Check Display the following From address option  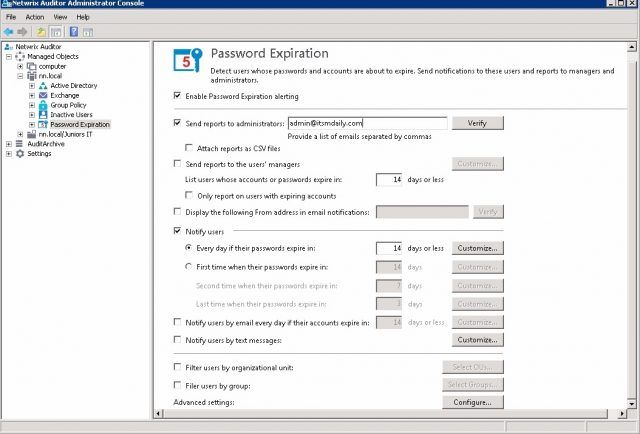point(177,211)
